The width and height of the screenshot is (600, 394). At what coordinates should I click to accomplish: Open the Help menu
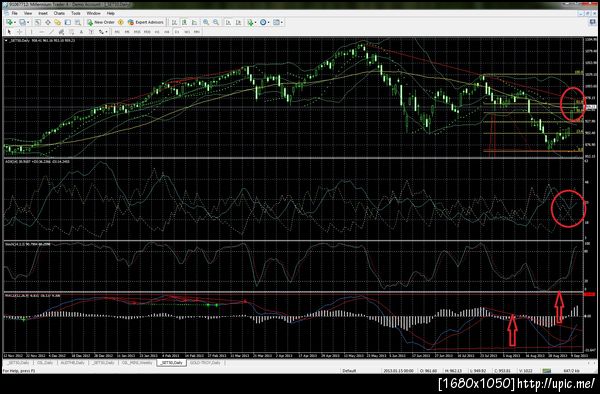click(x=111, y=13)
